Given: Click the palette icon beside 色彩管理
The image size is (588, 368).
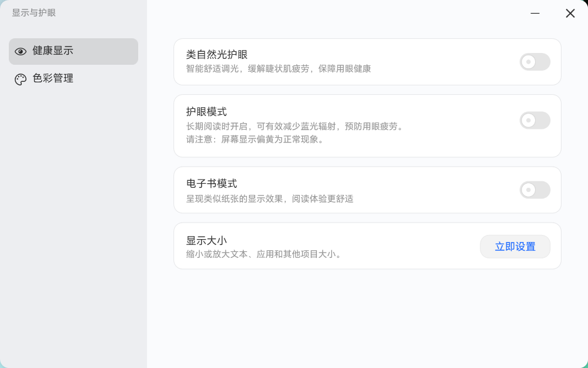Looking at the screenshot, I should tap(21, 79).
